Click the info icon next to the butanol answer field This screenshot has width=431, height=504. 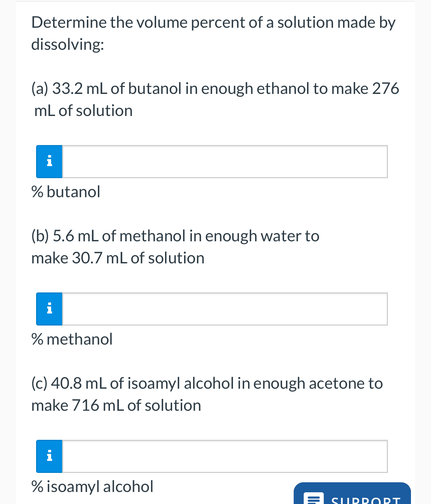[x=49, y=161]
